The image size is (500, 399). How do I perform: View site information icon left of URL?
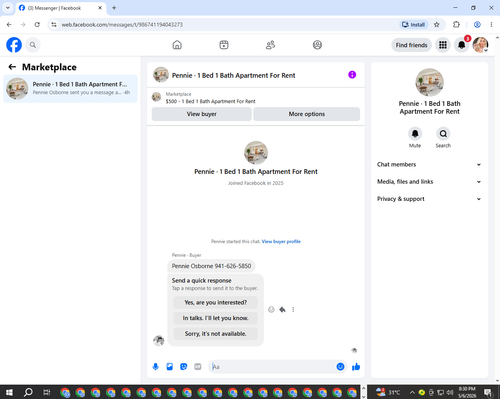coord(54,24)
